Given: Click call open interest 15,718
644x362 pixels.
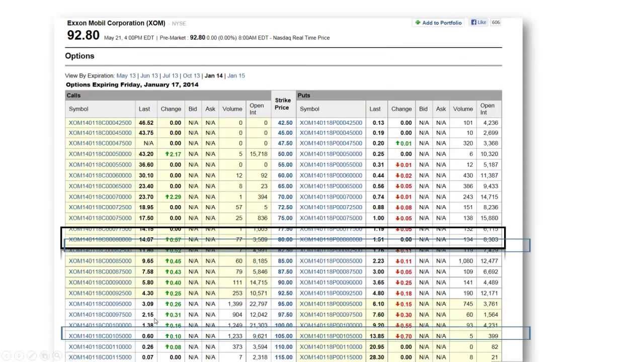Looking at the screenshot, I should 259,154.
